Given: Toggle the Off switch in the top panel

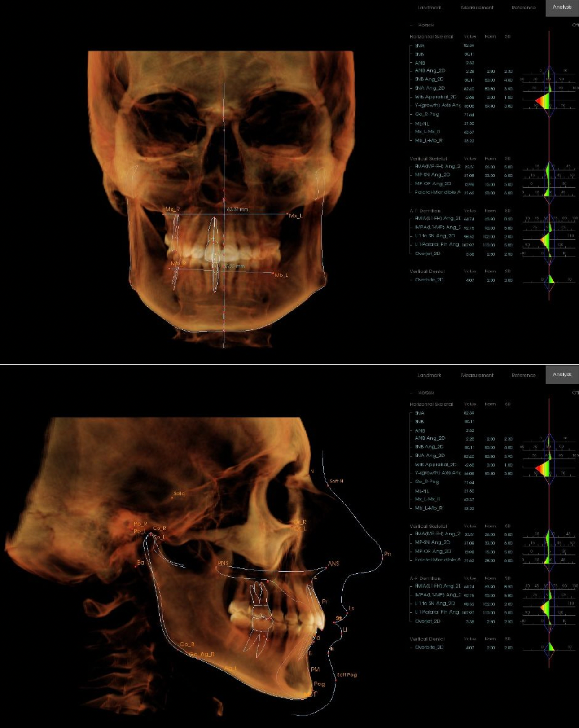Looking at the screenshot, I should coord(575,25).
